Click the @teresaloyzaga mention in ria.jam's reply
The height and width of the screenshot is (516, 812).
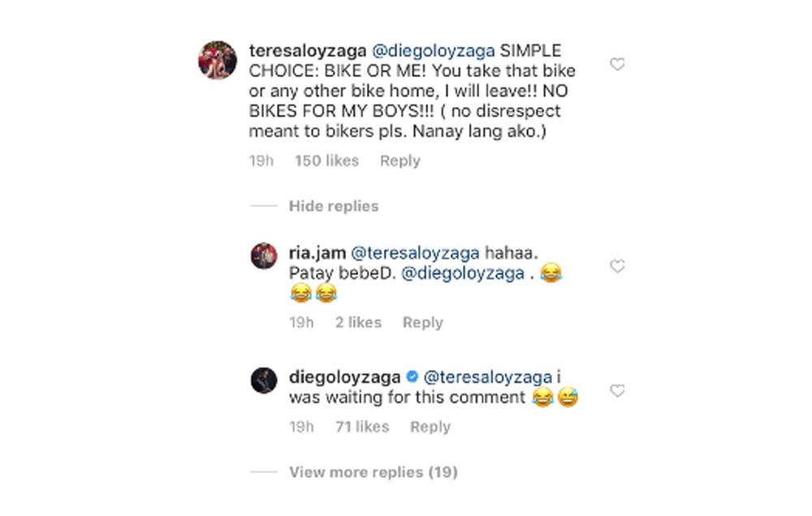pyautogui.click(x=414, y=253)
